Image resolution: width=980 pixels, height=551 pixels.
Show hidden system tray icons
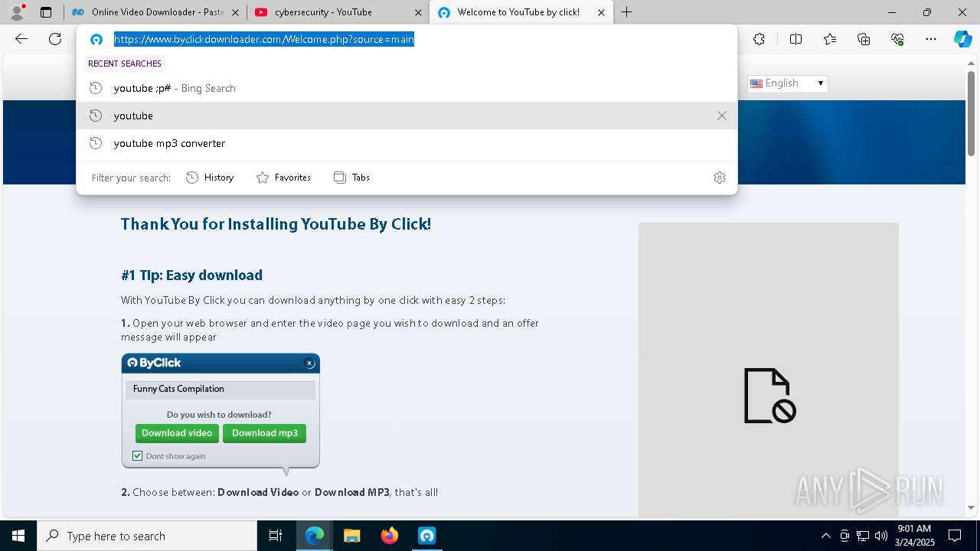point(825,536)
